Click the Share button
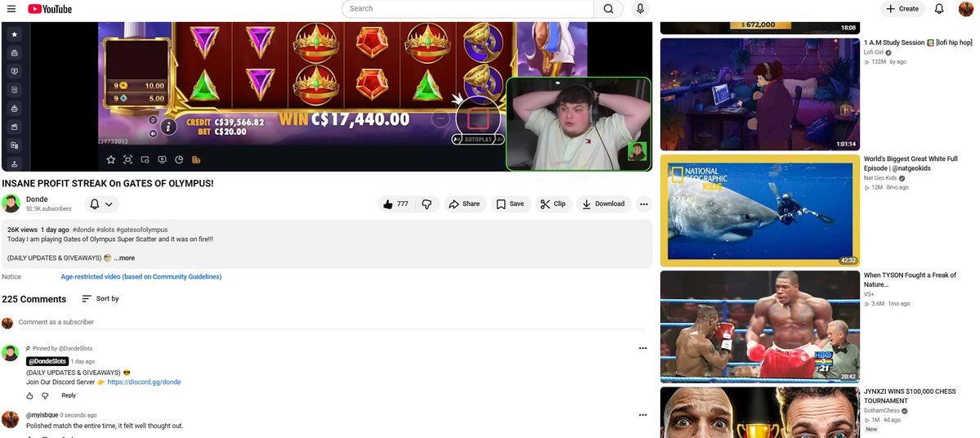Screen dimensions: 980x438 point(465,203)
